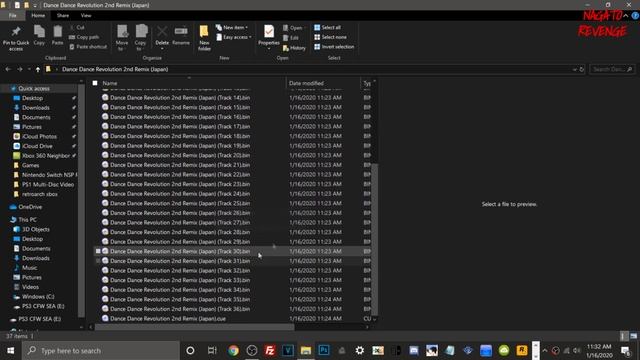The image size is (640, 360).
Task: Check the Track 31 file checkbox
Action: pyautogui.click(x=98, y=261)
